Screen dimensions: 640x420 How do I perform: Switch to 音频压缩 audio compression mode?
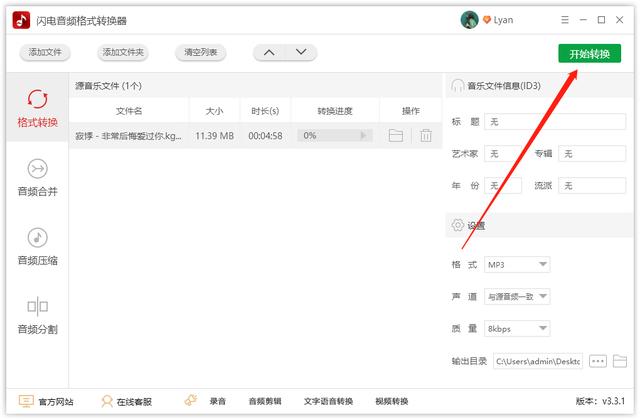point(38,247)
